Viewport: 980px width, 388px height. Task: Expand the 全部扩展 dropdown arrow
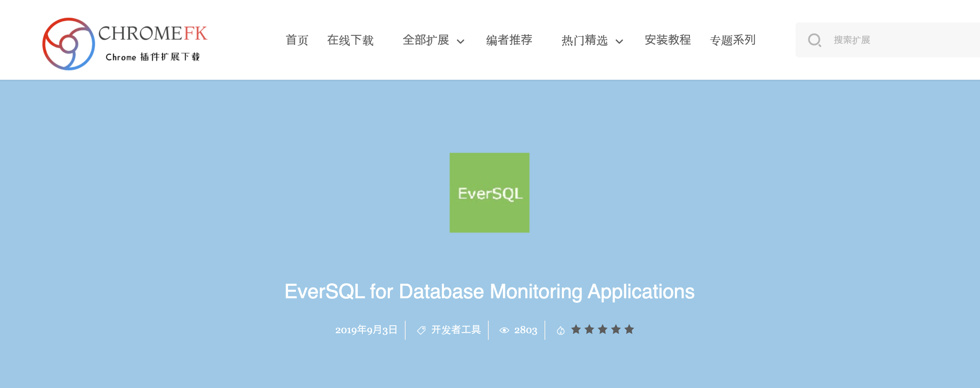pyautogui.click(x=460, y=42)
